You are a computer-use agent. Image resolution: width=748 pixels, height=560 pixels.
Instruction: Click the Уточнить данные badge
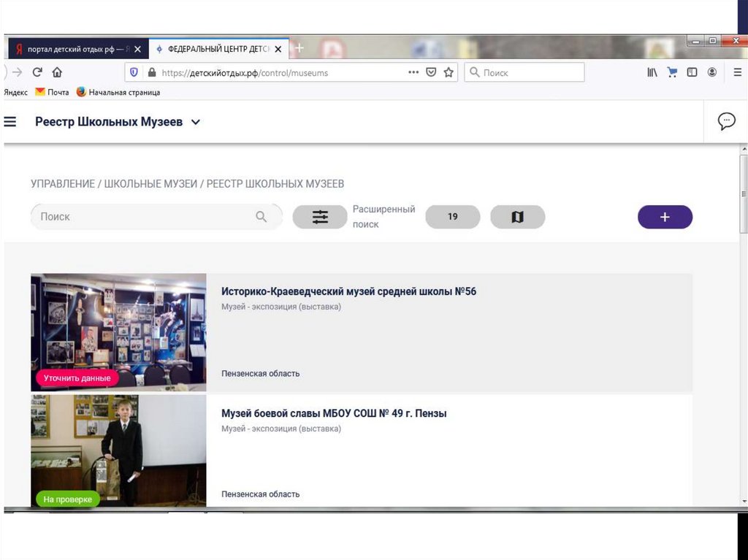click(x=77, y=378)
